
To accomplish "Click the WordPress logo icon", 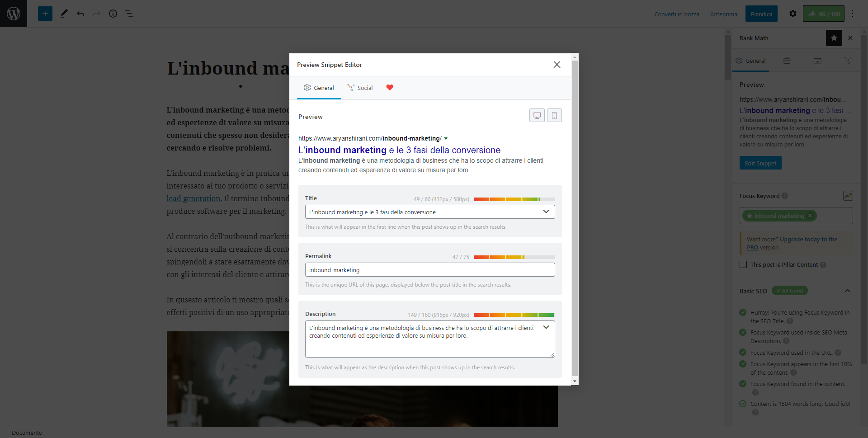I will (14, 14).
